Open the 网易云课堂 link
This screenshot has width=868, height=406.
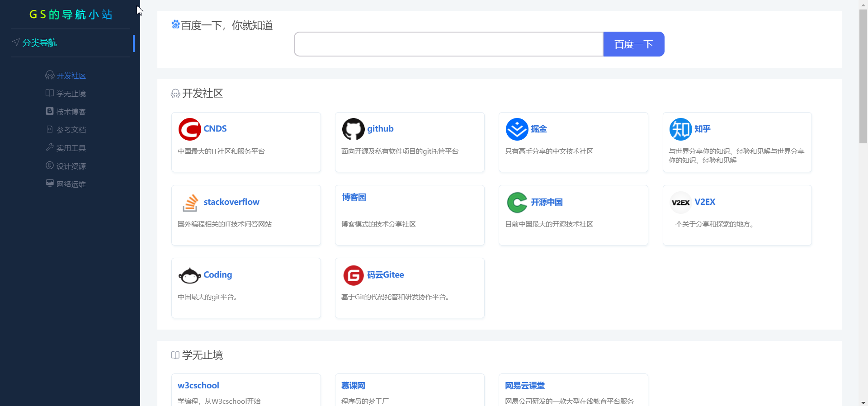[x=525, y=386]
